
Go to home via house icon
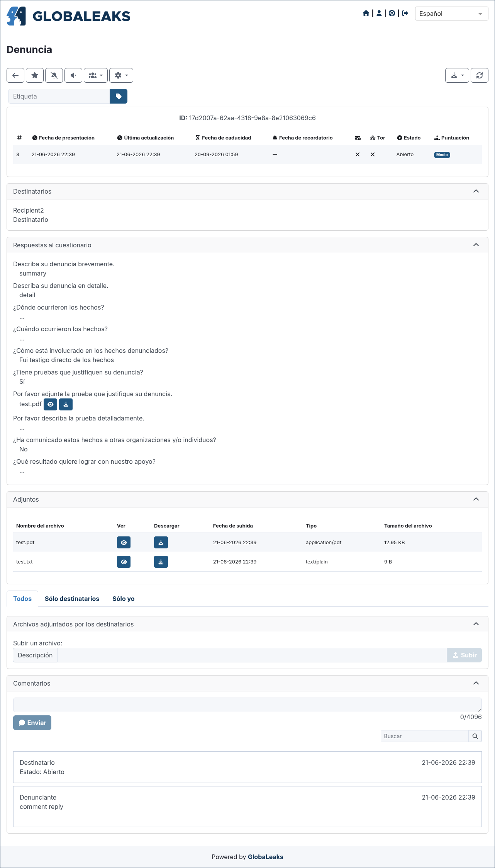coord(366,14)
